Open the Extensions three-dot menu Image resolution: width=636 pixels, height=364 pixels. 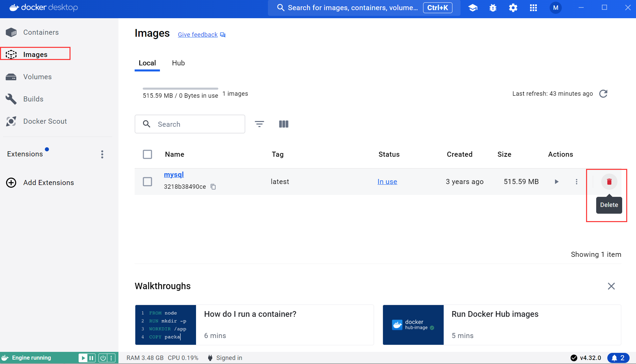tap(102, 154)
